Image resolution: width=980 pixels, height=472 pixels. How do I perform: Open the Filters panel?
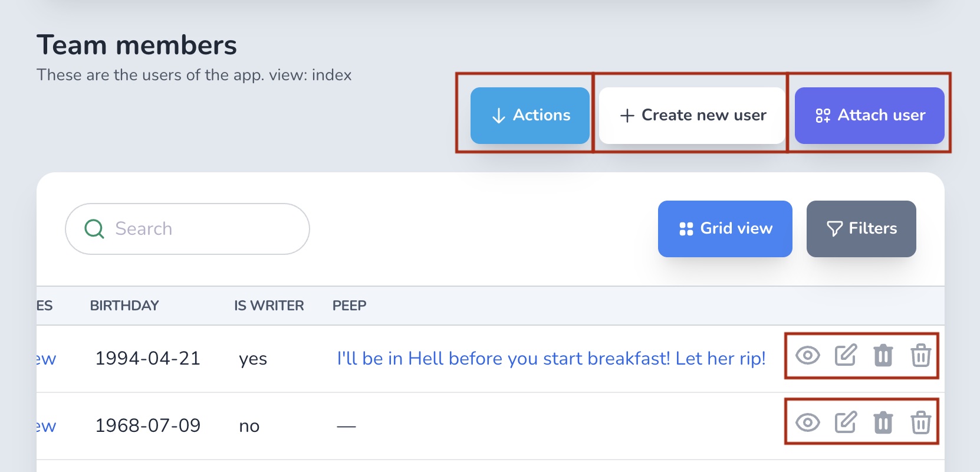[861, 229]
